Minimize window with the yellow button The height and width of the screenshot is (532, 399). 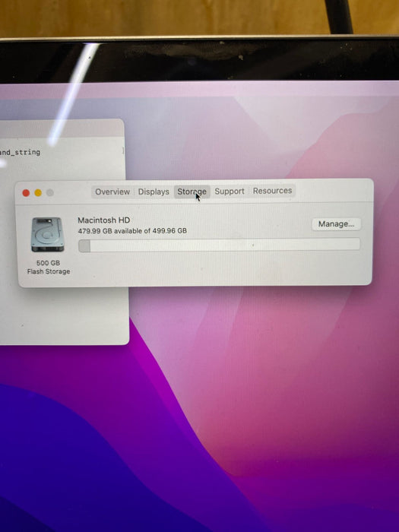[38, 193]
